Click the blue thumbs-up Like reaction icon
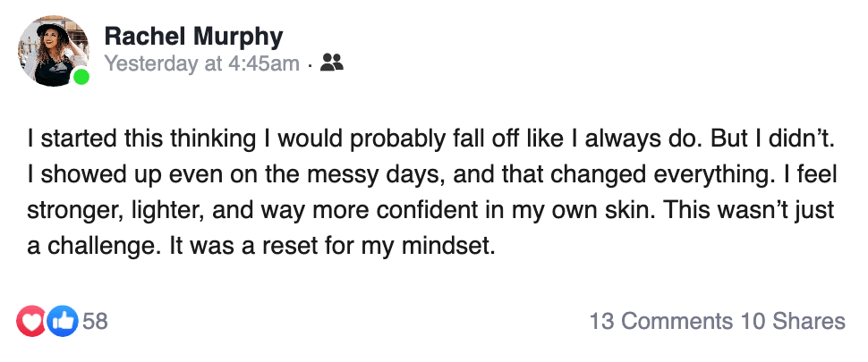 63,321
